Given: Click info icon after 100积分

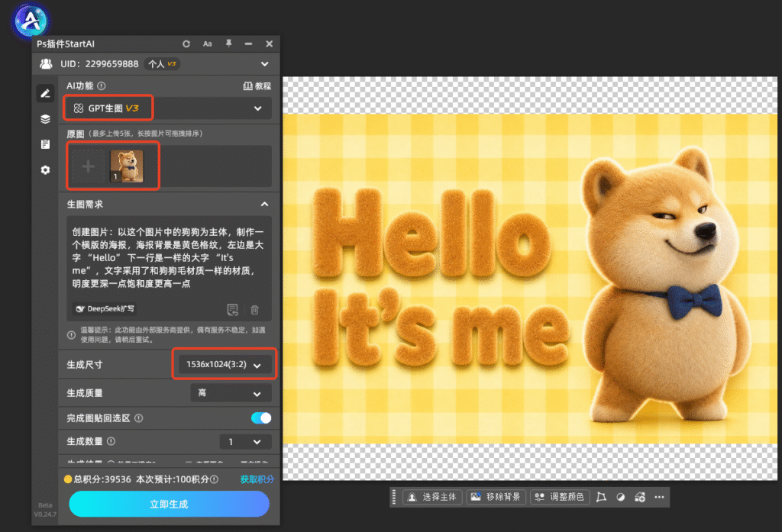Looking at the screenshot, I should click(214, 479).
